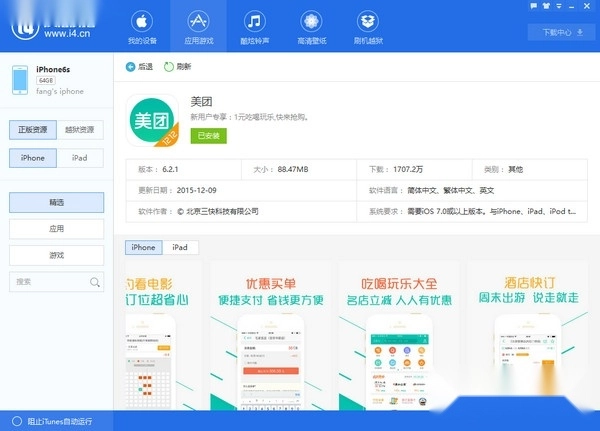Click the green 已安装 button
Image resolution: width=600 pixels, height=431 pixels.
click(209, 136)
